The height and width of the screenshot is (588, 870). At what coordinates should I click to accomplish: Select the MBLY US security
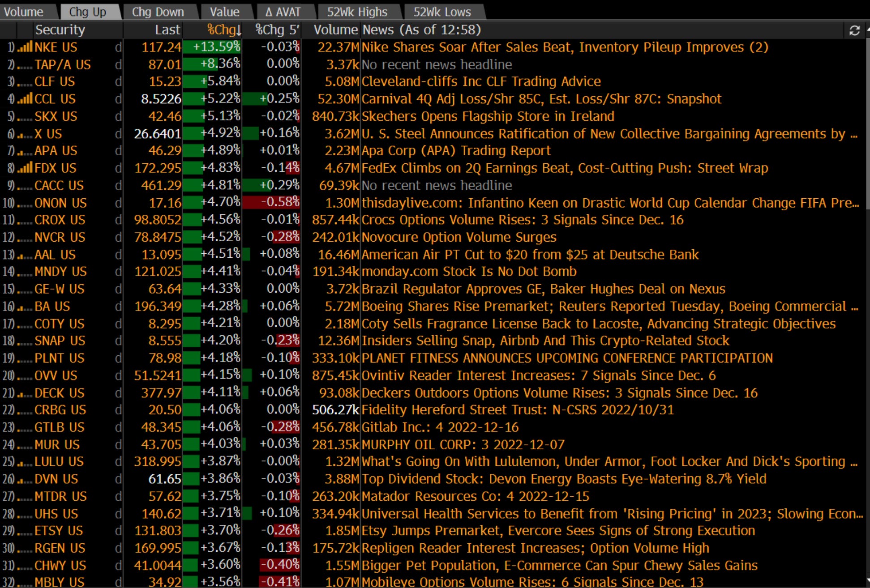[59, 582]
